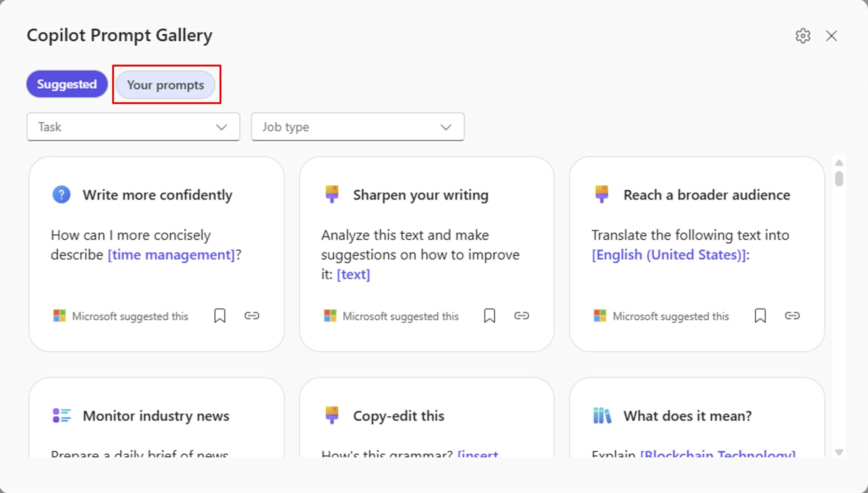Save the Reach a broader audience prompt with its bookmark icon

pyautogui.click(x=760, y=316)
